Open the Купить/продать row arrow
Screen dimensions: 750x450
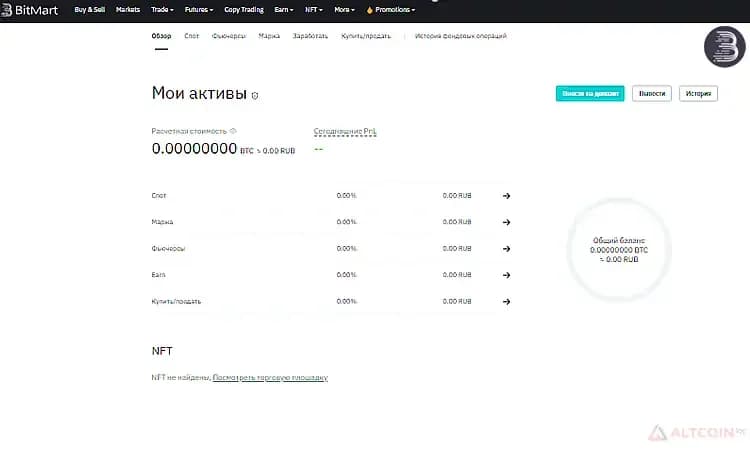point(507,302)
